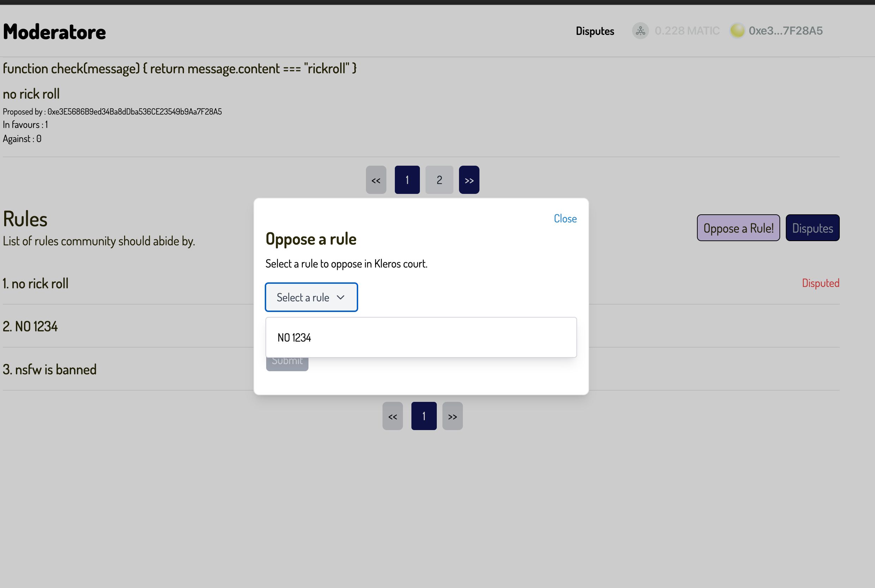The image size is (875, 588).
Task: Expand the Select a rule dropdown
Action: [312, 297]
